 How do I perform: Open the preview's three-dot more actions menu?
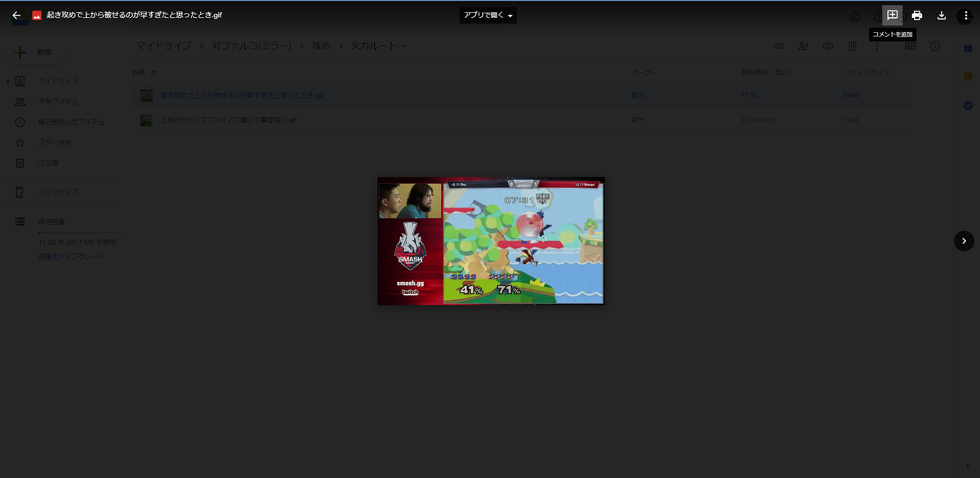[x=965, y=16]
